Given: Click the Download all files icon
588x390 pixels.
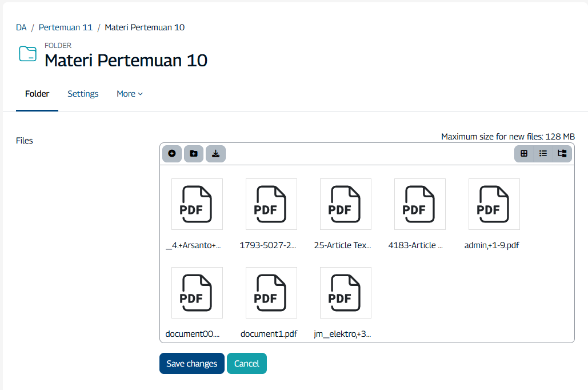Looking at the screenshot, I should click(215, 154).
